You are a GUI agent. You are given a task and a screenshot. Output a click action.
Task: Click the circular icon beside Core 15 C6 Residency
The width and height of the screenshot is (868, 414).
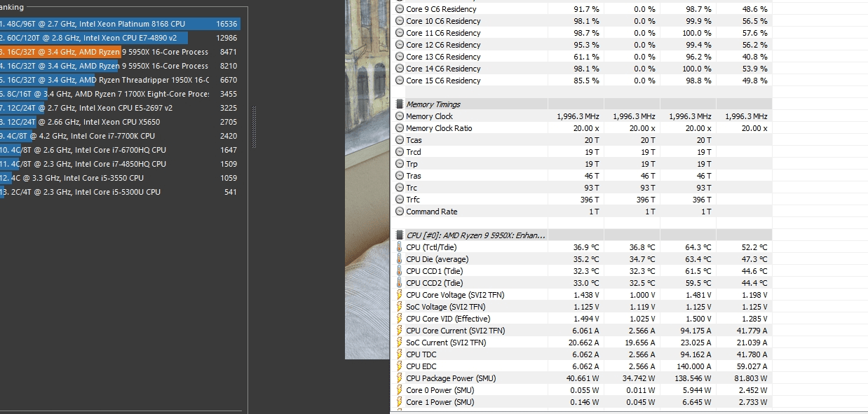[400, 81]
